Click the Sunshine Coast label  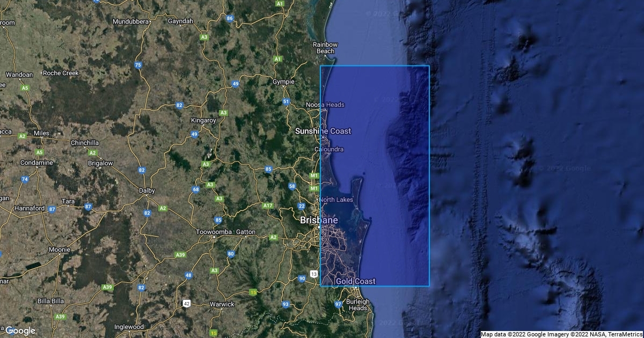pyautogui.click(x=324, y=131)
